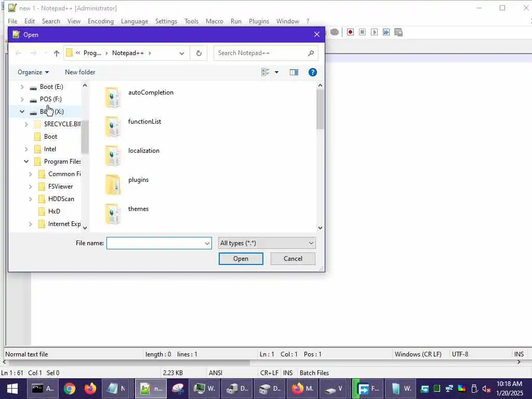Click Notepad++ in the breadcrumb path
This screenshot has width=532, height=399.
coord(128,54)
